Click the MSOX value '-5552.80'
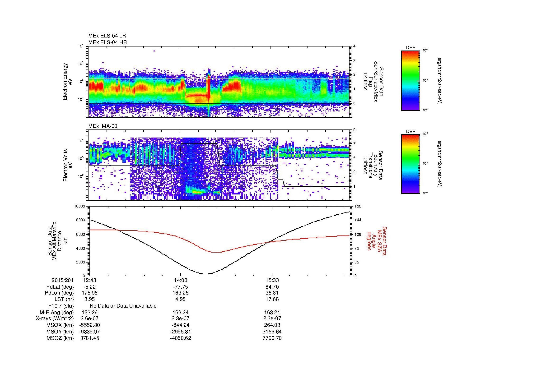 pos(89,325)
